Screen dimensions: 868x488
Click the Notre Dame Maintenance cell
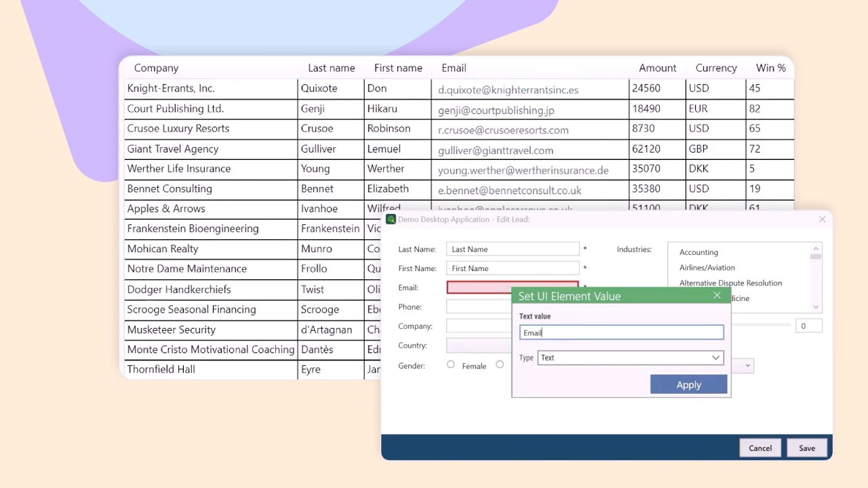pyautogui.click(x=211, y=269)
